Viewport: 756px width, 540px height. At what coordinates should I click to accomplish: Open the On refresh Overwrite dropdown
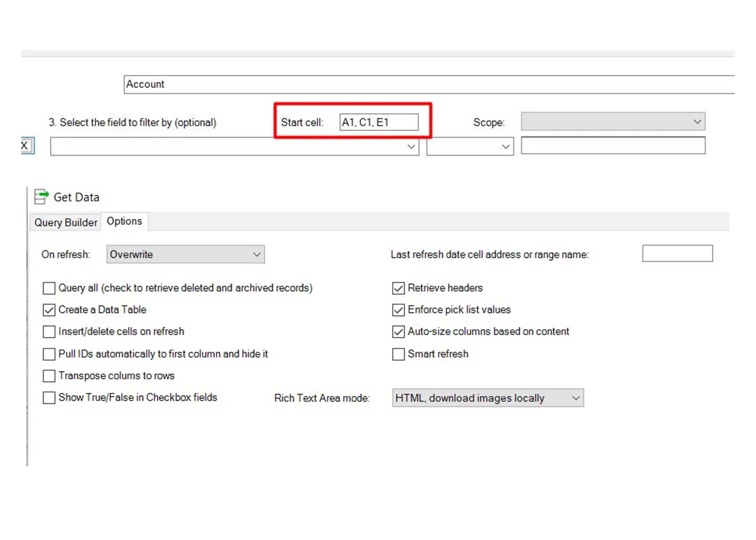(185, 255)
